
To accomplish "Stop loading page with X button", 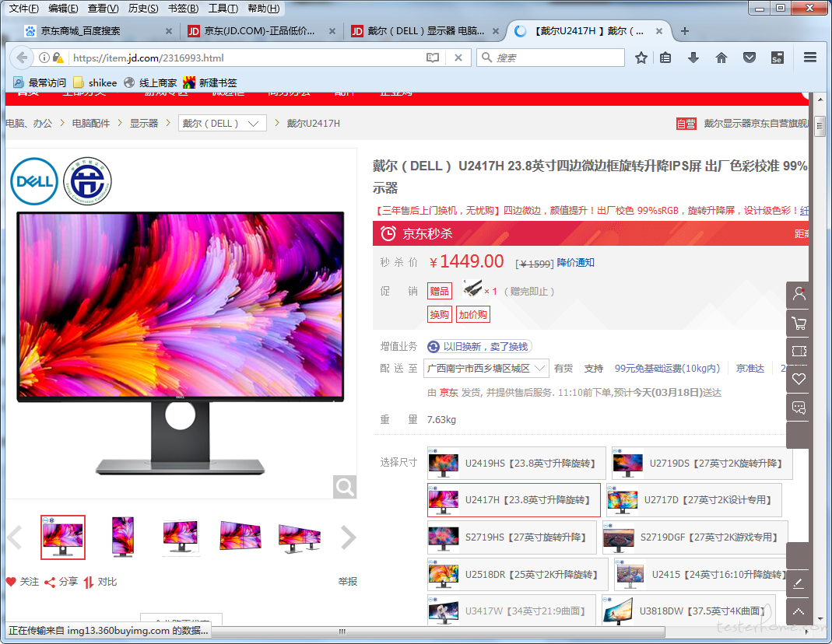I will tap(458, 58).
